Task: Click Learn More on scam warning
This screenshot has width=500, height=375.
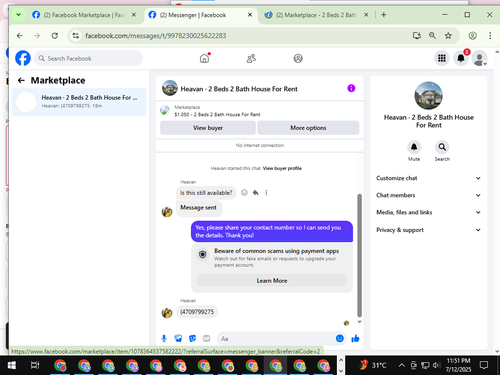Action: point(272,281)
